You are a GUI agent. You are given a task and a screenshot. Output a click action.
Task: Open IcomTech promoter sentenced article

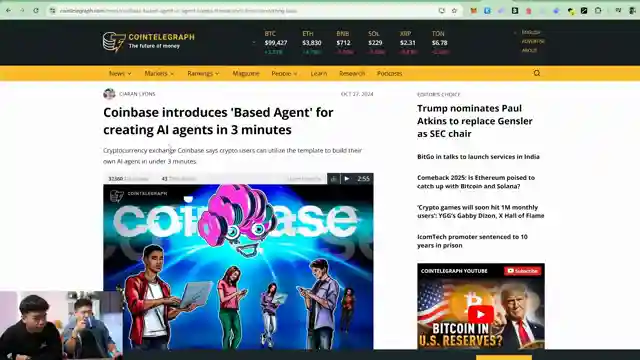pyautogui.click(x=472, y=241)
